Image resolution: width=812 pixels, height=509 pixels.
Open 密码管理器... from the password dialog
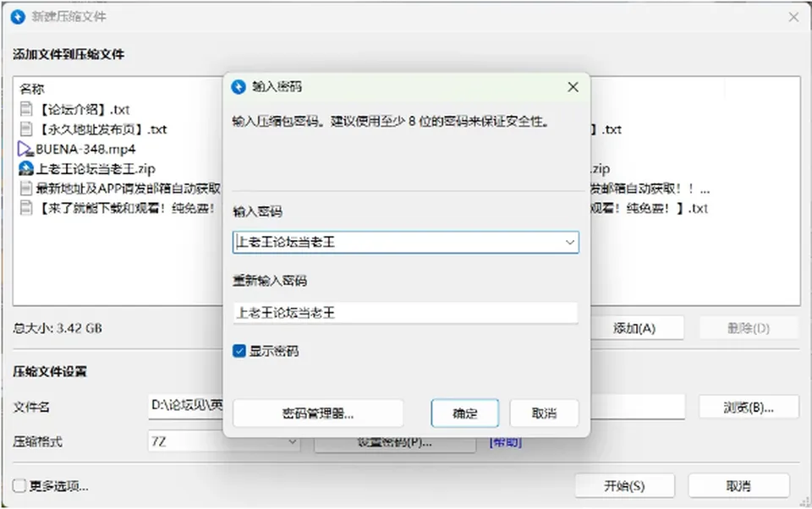click(318, 413)
